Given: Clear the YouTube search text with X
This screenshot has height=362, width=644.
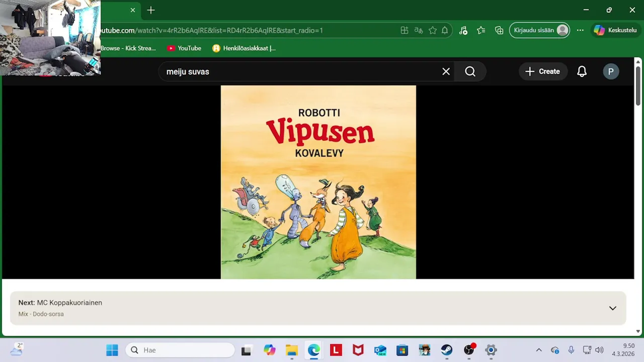Looking at the screenshot, I should [446, 71].
